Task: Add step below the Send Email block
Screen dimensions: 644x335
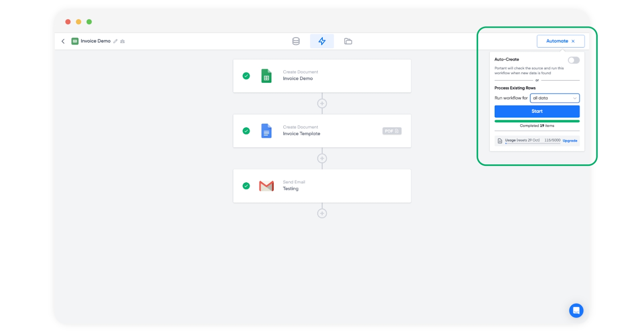Action: tap(322, 213)
